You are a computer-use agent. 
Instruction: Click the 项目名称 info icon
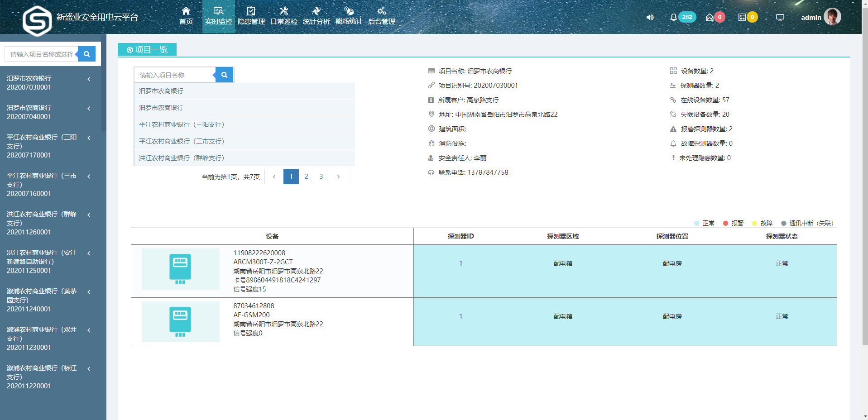point(431,71)
